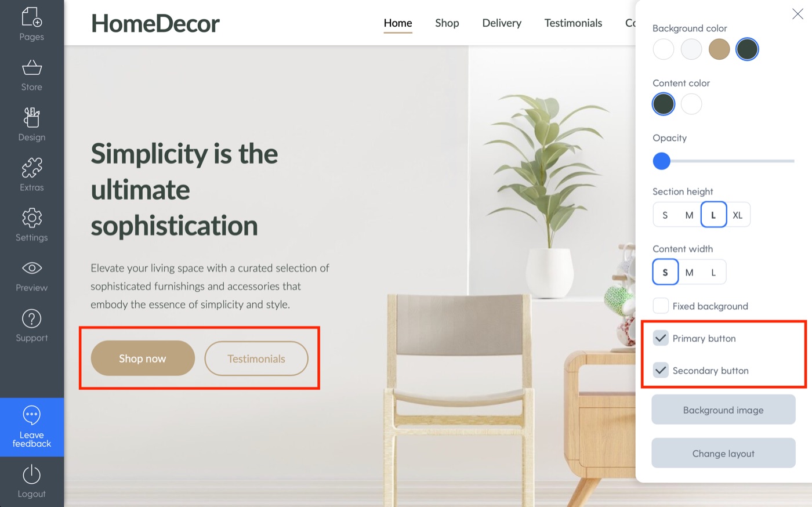Image resolution: width=812 pixels, height=507 pixels.
Task: Open the Testimonials nav menu item
Action: point(573,23)
